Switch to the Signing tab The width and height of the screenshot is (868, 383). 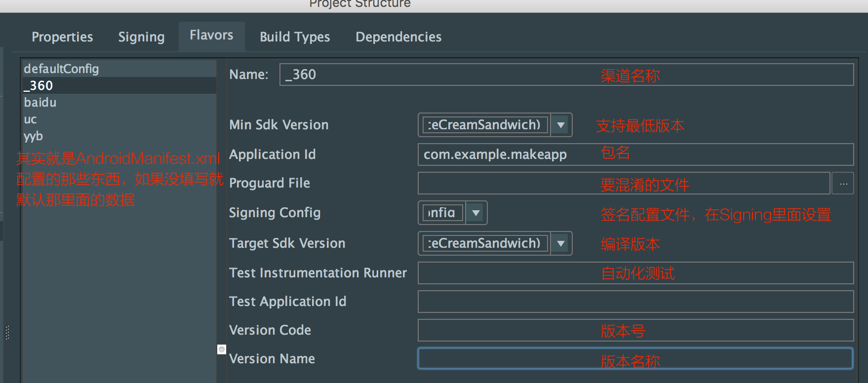tap(141, 37)
